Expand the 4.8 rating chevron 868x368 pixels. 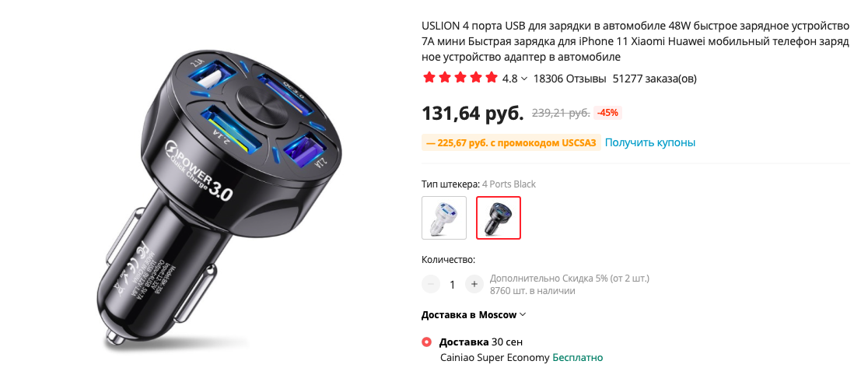pos(524,79)
